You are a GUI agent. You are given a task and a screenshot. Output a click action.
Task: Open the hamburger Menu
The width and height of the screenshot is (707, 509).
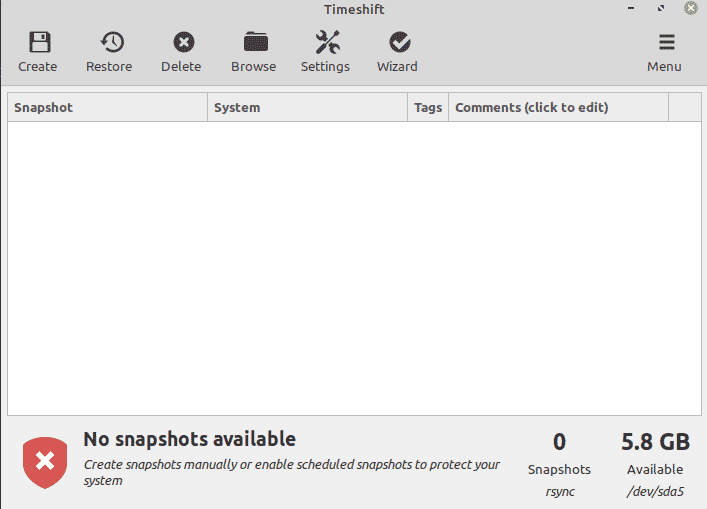click(x=666, y=51)
